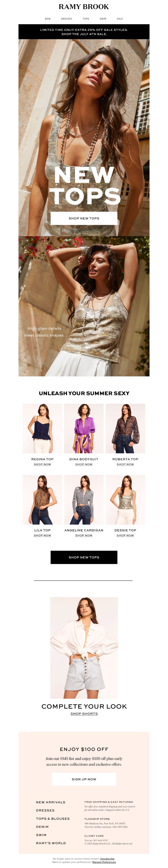Image resolution: width=168 pixels, height=868 pixels.
Task: Open the Angeline Cardigan product thumbnail
Action: click(x=84, y=500)
